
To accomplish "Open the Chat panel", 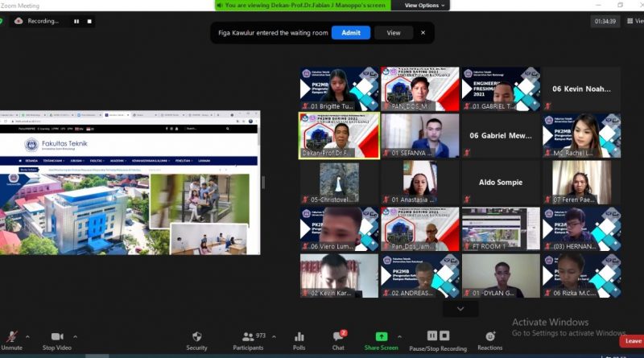I will pos(338,341).
